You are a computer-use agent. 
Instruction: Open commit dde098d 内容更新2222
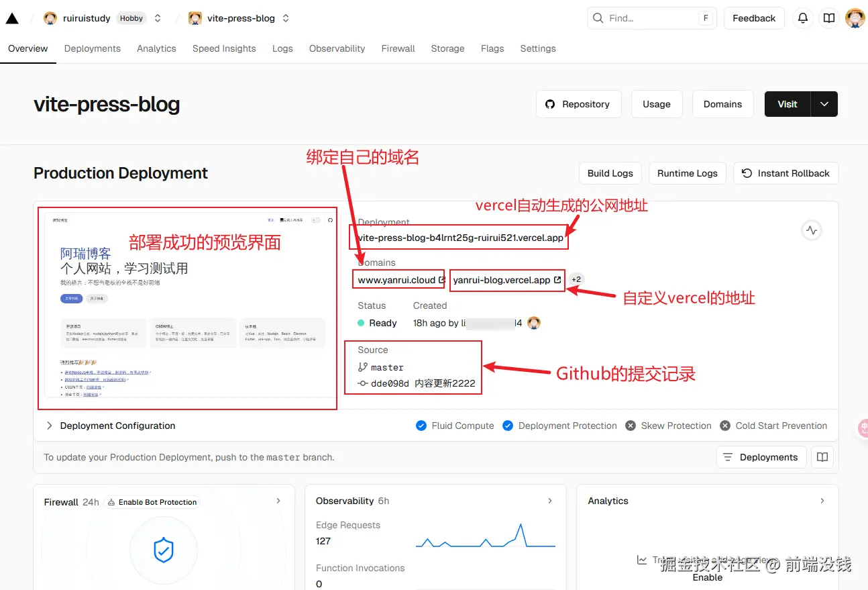click(423, 383)
